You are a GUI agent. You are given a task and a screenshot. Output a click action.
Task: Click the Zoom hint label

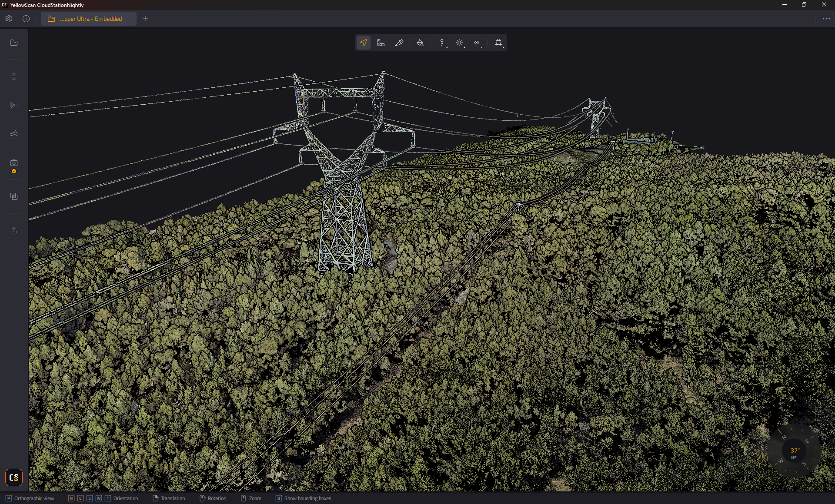[255, 498]
